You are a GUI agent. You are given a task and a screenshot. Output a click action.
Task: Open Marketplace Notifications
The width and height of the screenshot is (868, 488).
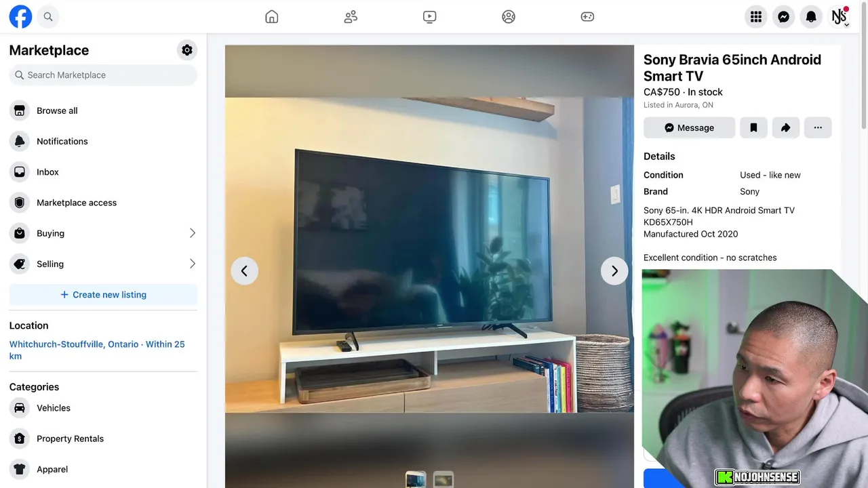(103, 141)
